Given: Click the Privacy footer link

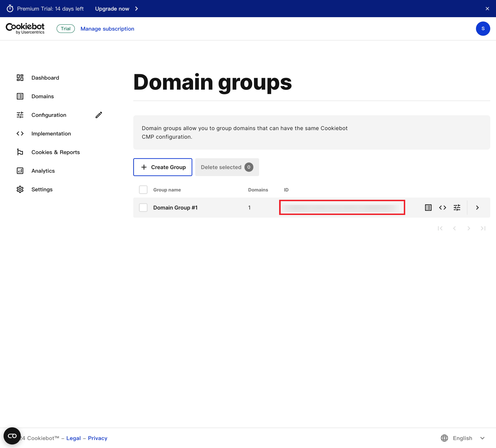Looking at the screenshot, I should (x=98, y=438).
